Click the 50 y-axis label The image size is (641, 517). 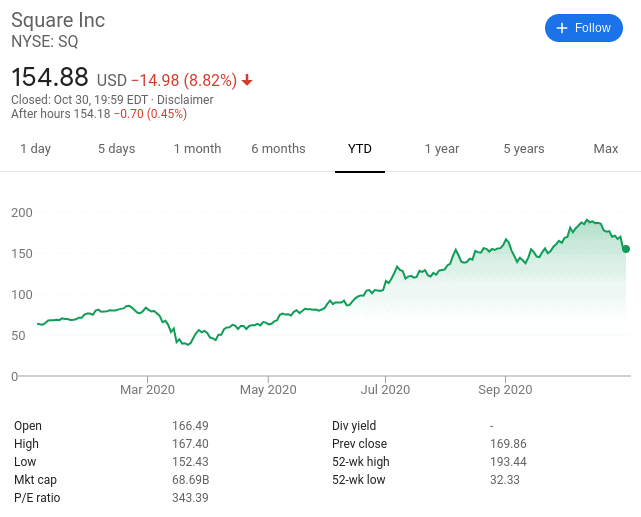(x=18, y=335)
